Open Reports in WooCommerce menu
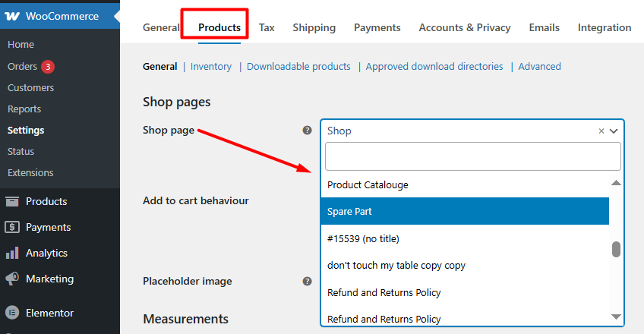Screen dimensions: 644x334 [x=24, y=109]
